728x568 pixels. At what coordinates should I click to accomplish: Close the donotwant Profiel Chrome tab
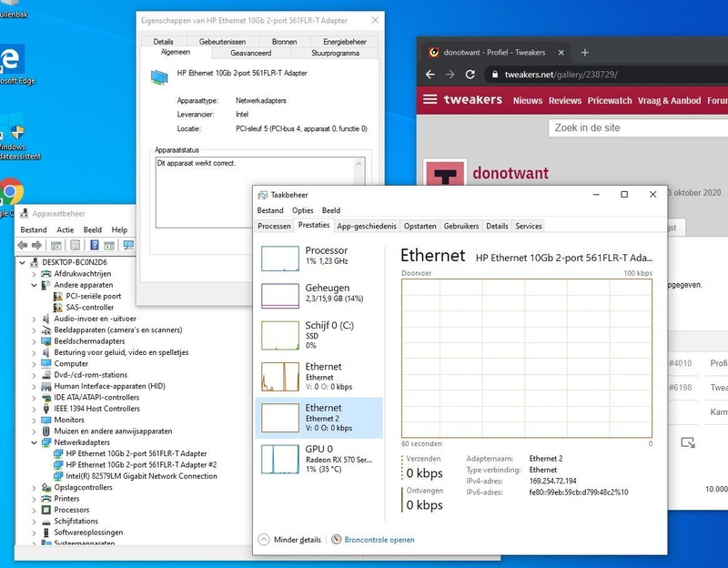[x=561, y=53]
